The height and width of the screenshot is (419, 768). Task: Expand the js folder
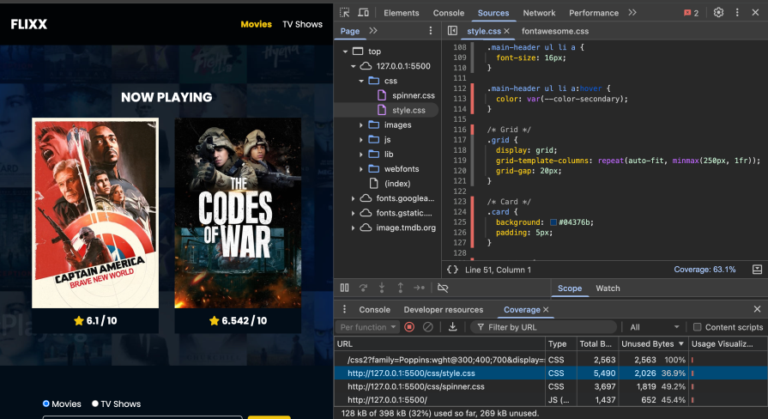click(361, 140)
